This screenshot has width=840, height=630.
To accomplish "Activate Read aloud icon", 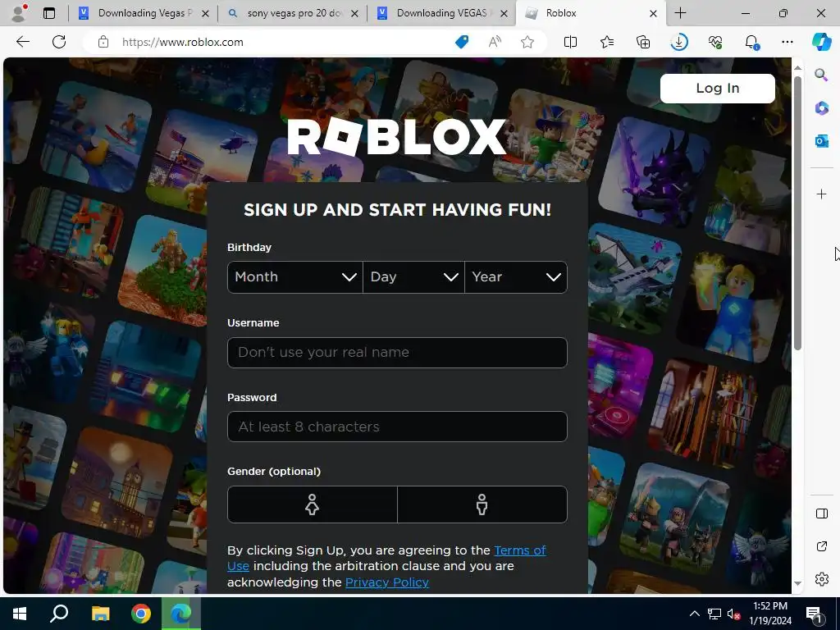I will tap(495, 42).
